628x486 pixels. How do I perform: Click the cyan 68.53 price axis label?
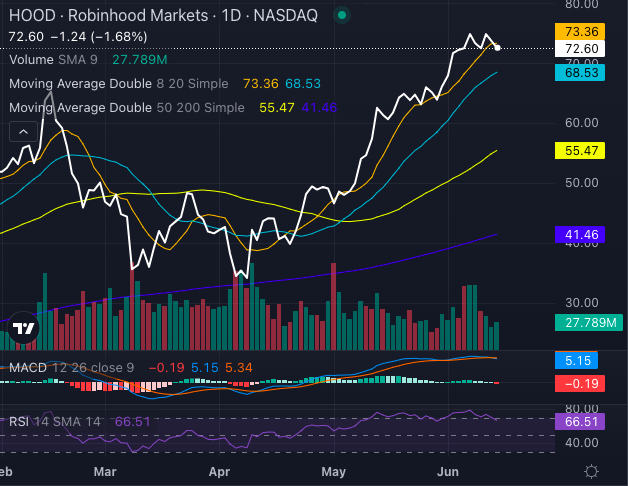click(x=580, y=73)
